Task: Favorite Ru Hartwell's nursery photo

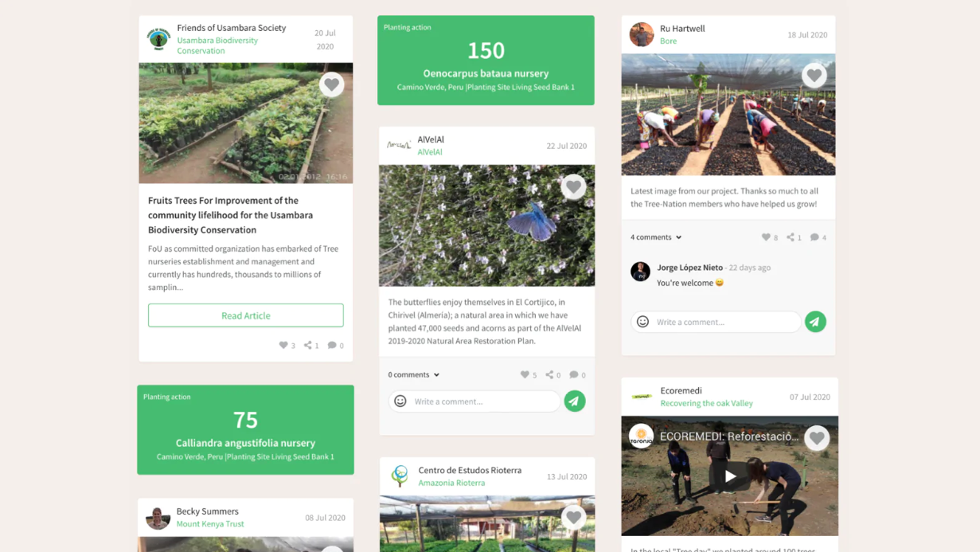Action: point(814,76)
